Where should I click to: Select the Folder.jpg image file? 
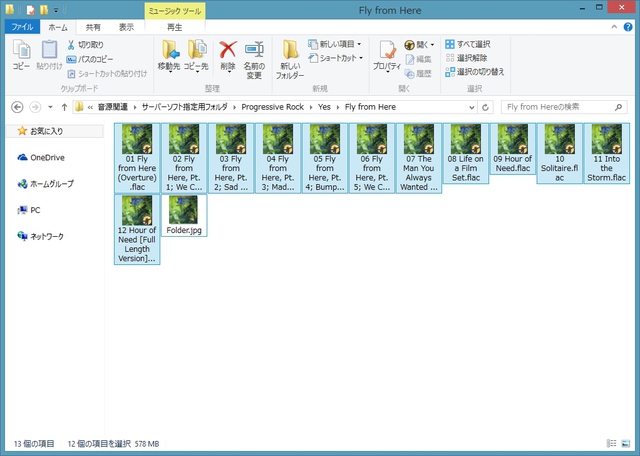[184, 215]
